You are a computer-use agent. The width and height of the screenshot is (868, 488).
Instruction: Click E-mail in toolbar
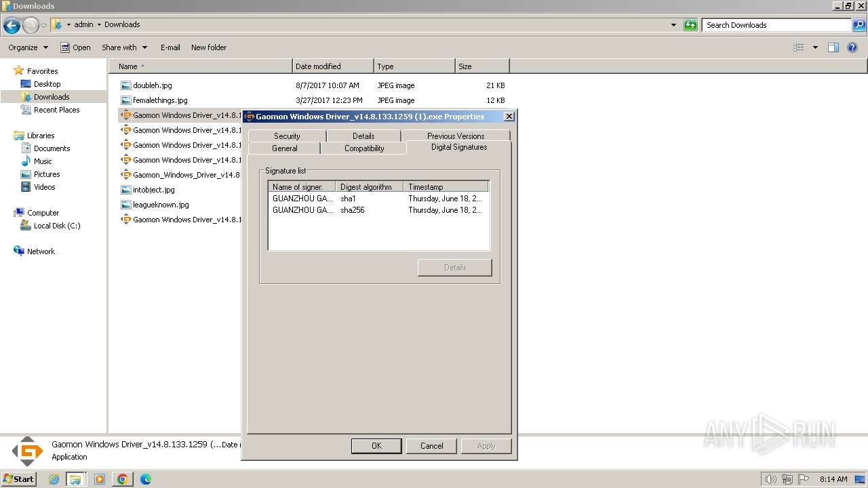click(170, 47)
